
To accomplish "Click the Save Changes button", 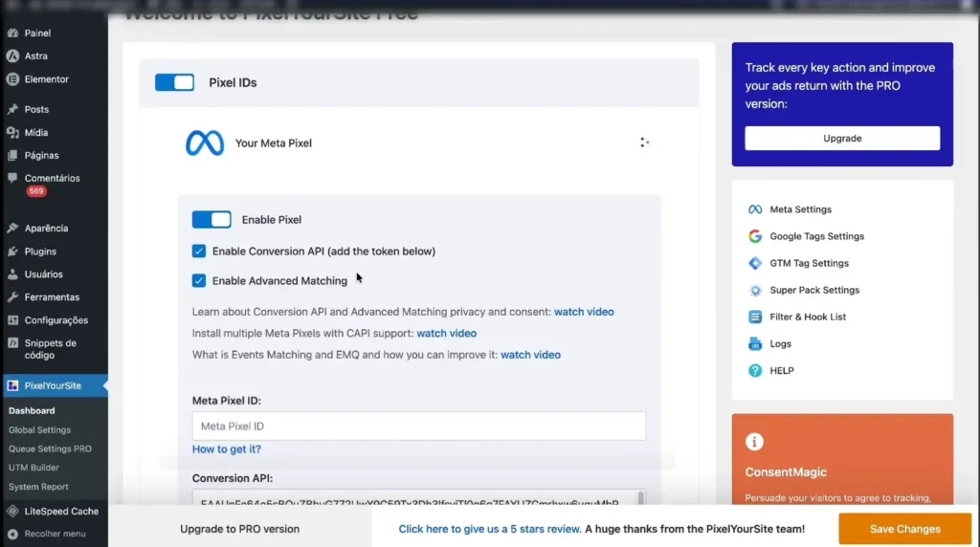I will pyautogui.click(x=904, y=529).
